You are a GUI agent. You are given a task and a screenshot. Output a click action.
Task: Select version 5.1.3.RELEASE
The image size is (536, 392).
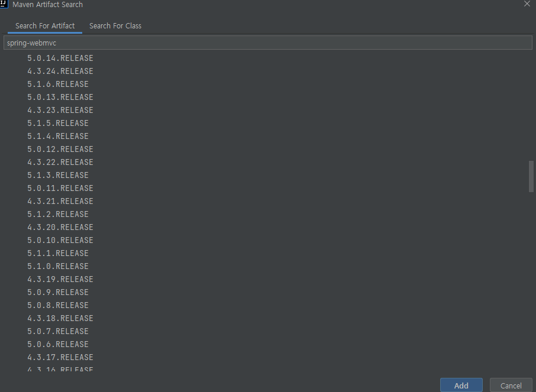[x=58, y=175]
